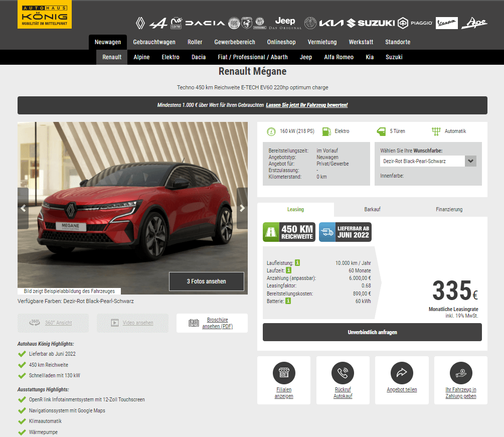Image resolution: width=504 pixels, height=437 pixels.
Task: Click the Angebot teilen link text
Action: 402,389
